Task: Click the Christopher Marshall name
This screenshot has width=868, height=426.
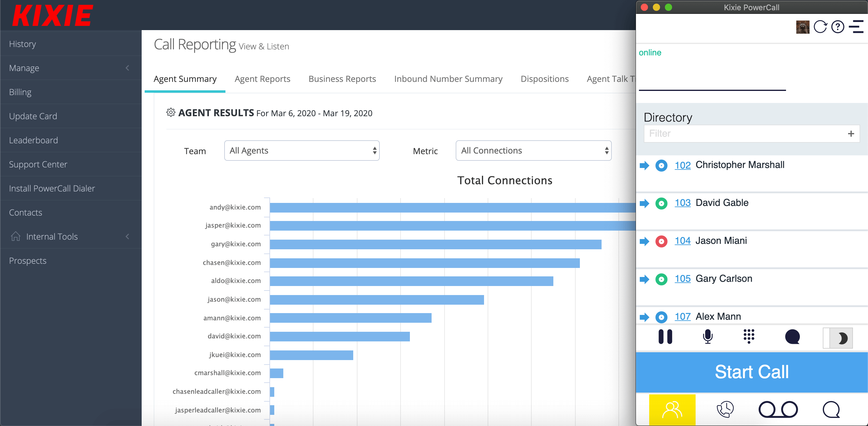Action: coord(740,165)
